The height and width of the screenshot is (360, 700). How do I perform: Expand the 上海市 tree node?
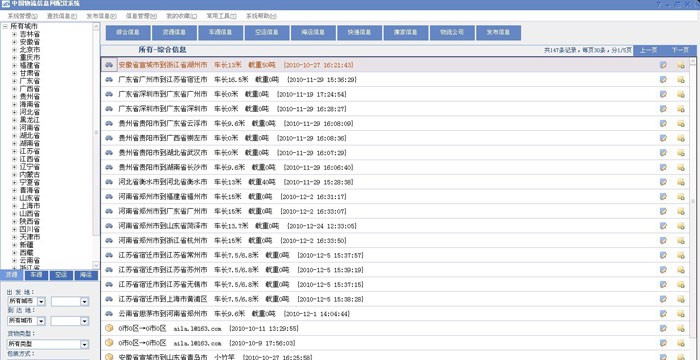[x=15, y=206]
